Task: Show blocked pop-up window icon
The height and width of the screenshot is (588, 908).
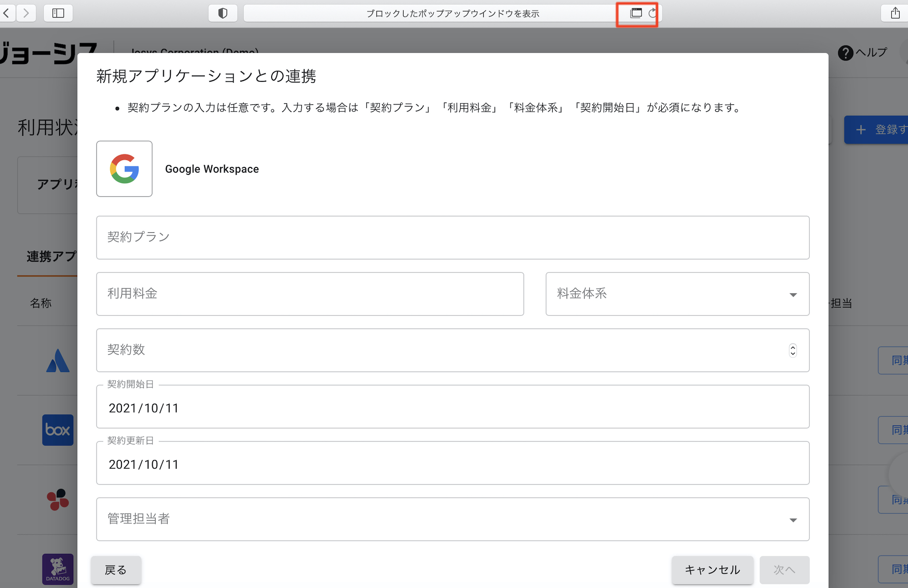Action: pos(636,13)
